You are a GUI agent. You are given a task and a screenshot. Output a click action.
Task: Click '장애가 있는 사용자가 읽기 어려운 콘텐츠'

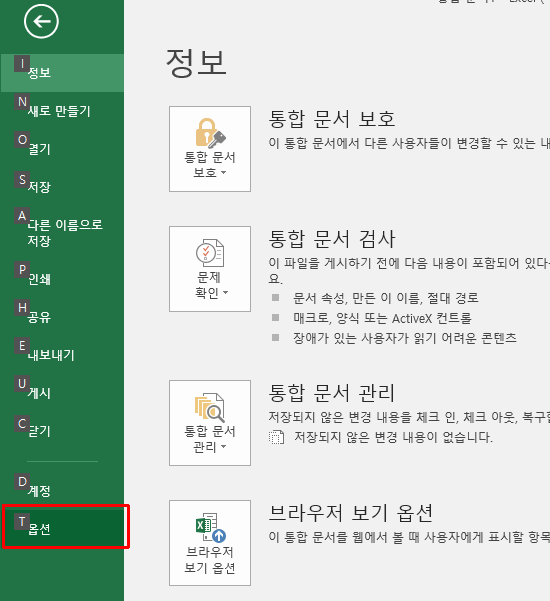405,338
